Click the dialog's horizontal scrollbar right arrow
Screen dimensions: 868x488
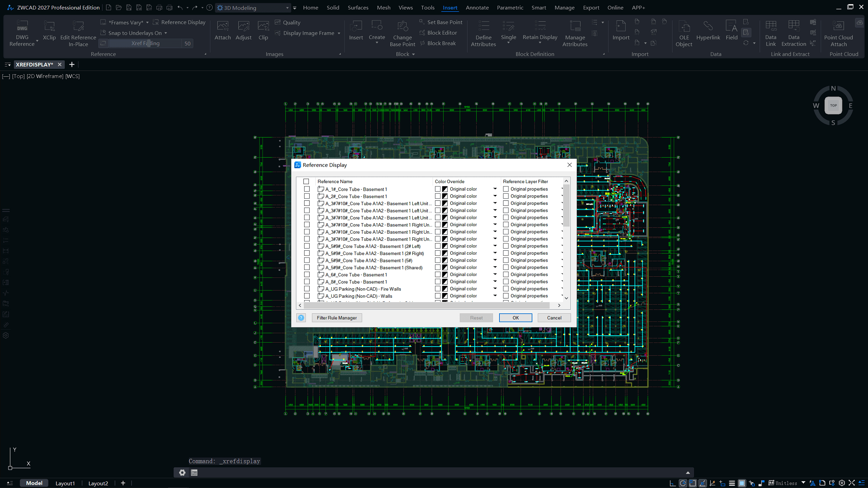pyautogui.click(x=559, y=305)
